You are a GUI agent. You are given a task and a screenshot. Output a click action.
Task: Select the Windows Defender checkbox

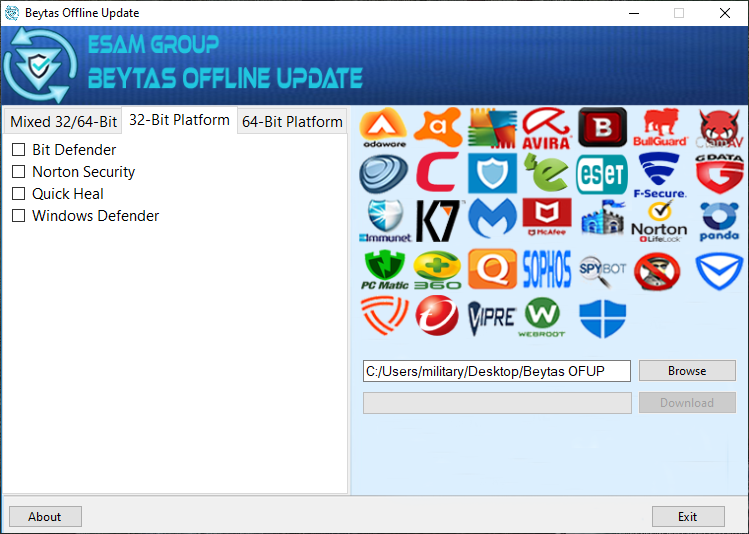[19, 215]
